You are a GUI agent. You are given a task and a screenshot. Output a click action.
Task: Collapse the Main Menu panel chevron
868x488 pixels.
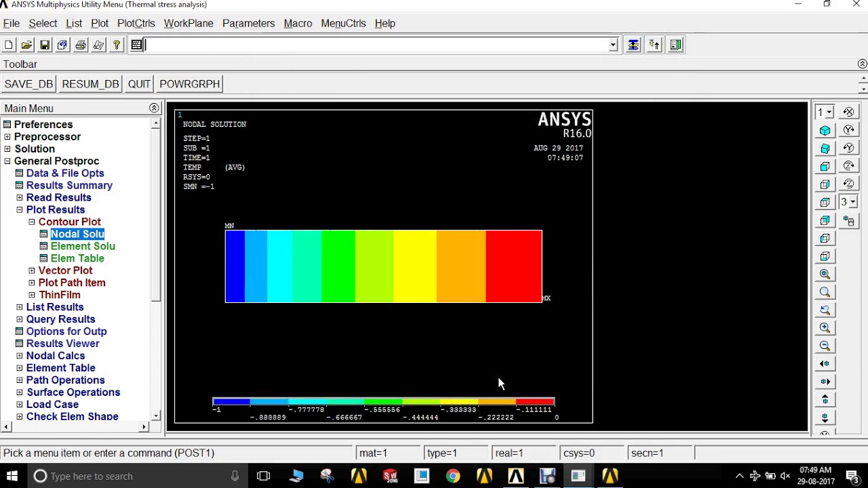154,108
